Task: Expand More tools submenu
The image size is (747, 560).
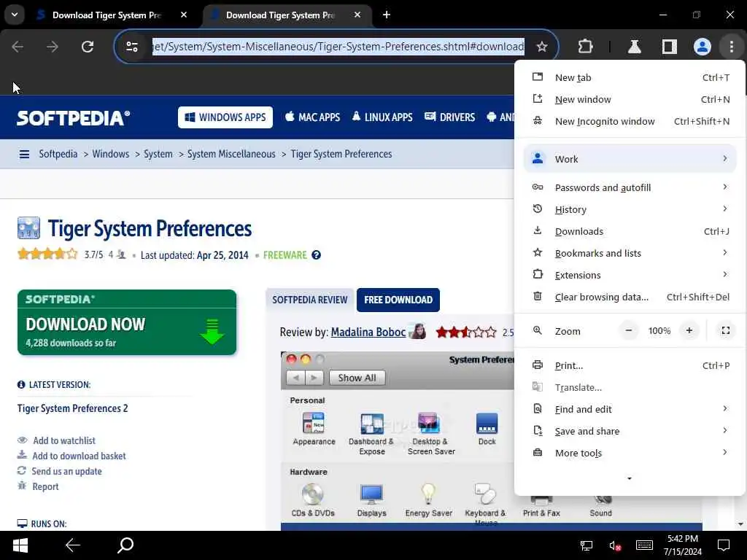Action: (x=630, y=454)
